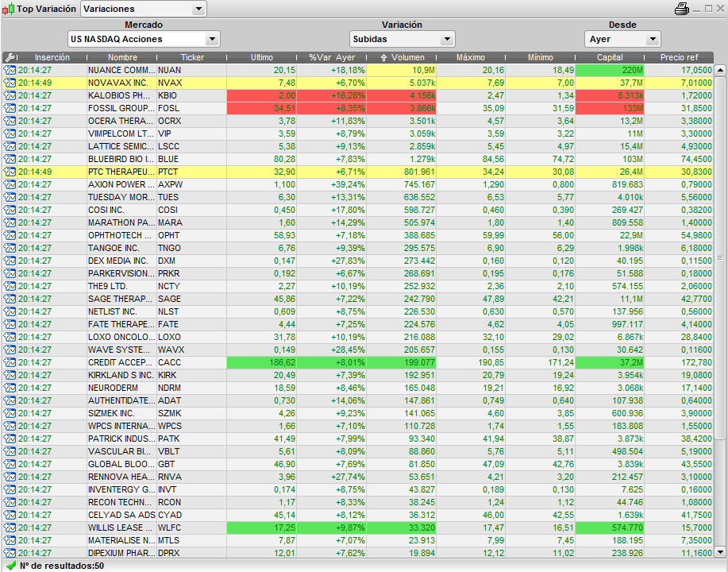Sort table by Capital column
Viewport: 728px width, 572px height.
[x=610, y=58]
